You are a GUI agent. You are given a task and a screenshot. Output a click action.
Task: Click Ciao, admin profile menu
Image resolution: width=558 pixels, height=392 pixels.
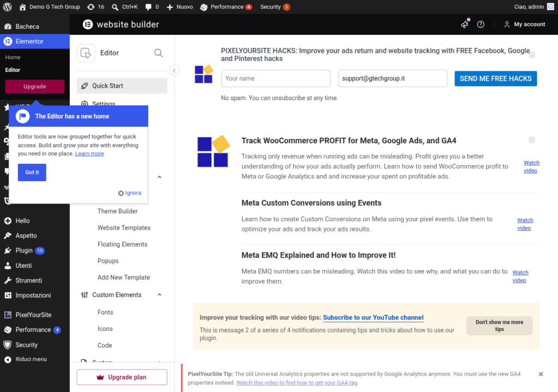534,7
